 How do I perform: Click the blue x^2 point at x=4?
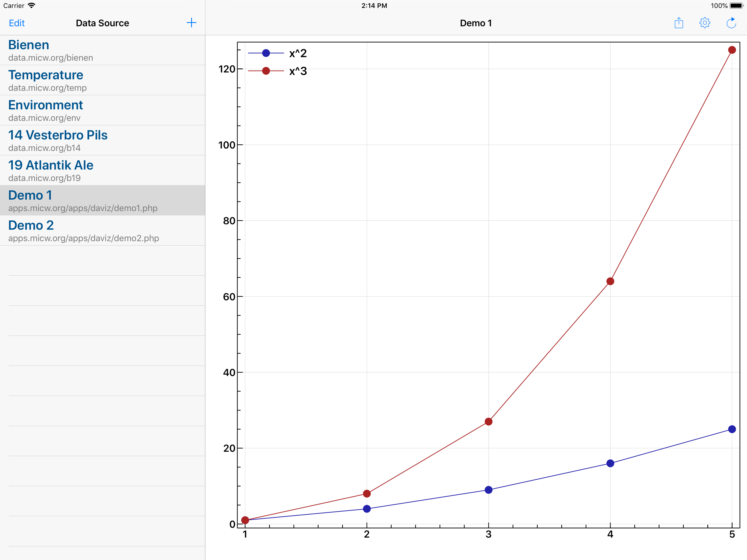(610, 463)
